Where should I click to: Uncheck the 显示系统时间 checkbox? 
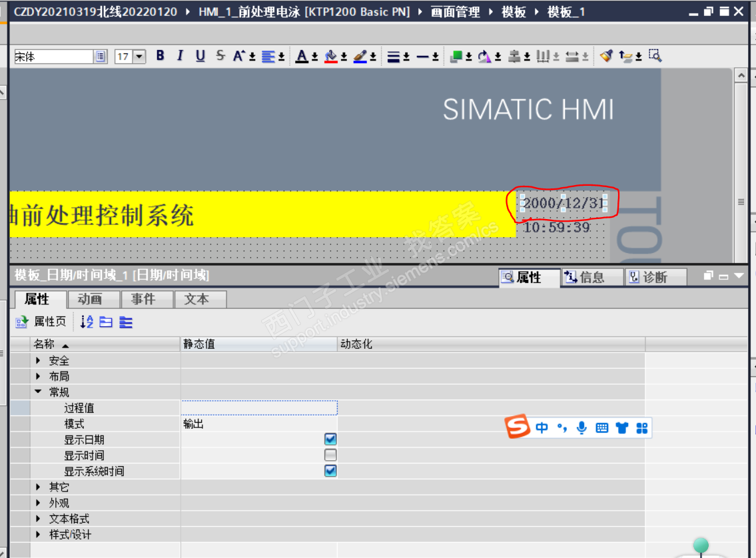pyautogui.click(x=330, y=471)
